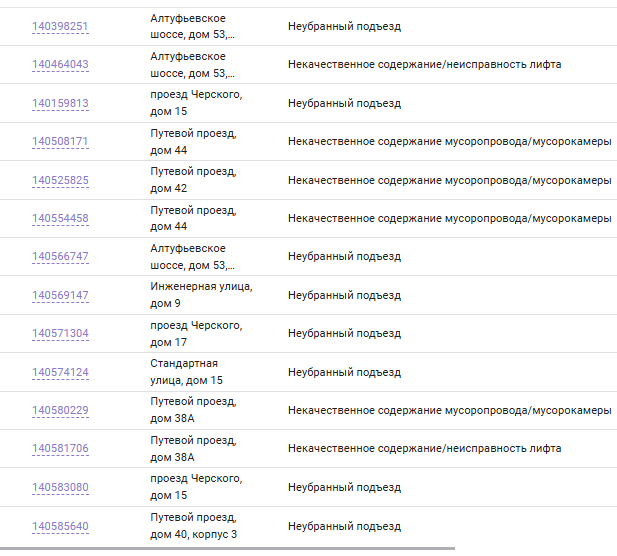Open request link 140581706

[x=60, y=448]
